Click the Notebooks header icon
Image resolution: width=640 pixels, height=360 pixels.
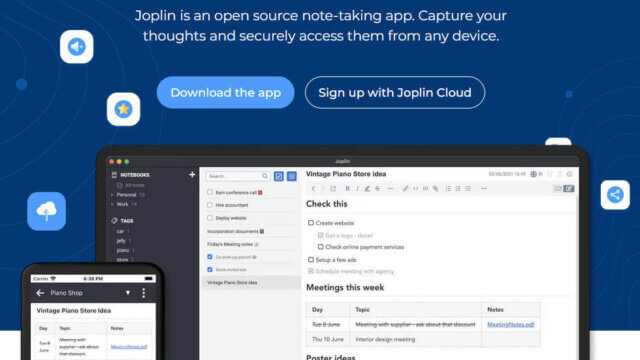tap(114, 175)
